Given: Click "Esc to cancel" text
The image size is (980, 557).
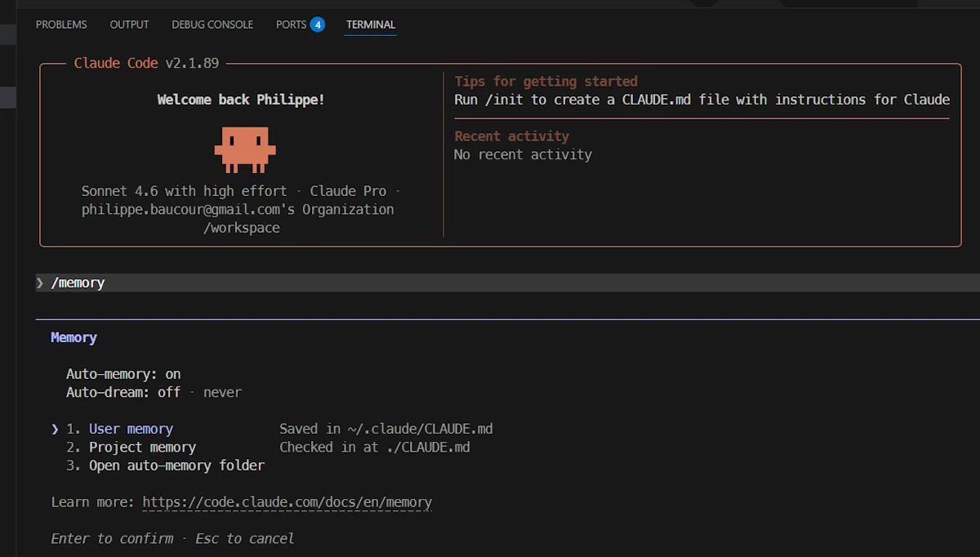Looking at the screenshot, I should [246, 538].
